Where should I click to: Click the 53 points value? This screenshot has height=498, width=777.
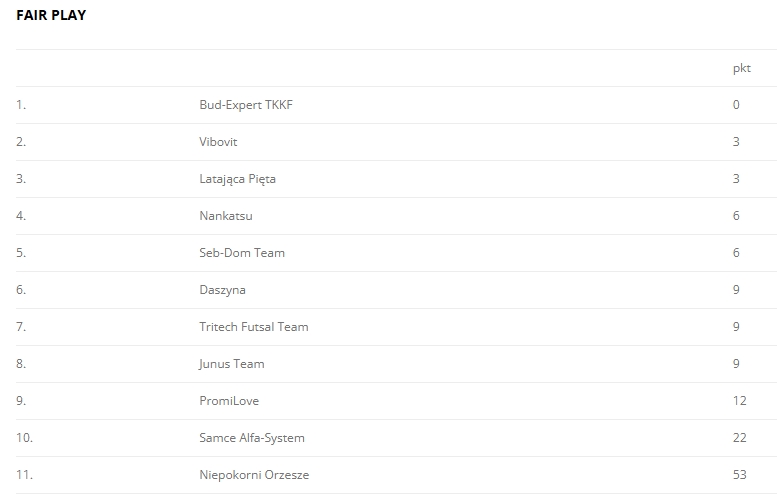coord(739,475)
